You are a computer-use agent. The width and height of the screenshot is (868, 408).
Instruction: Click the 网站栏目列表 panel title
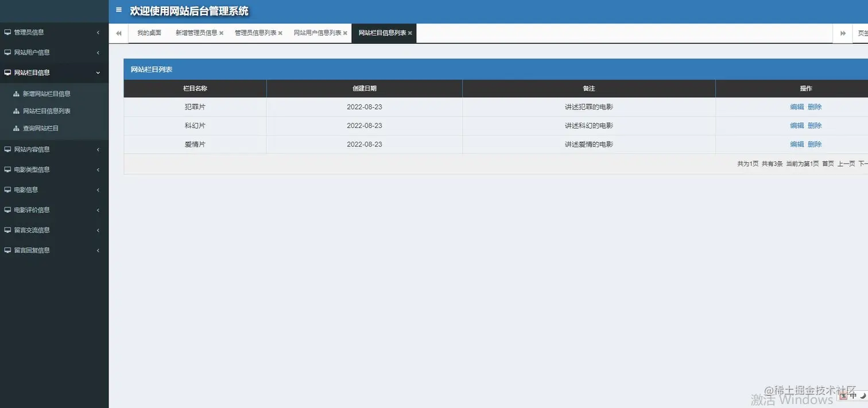tap(152, 69)
